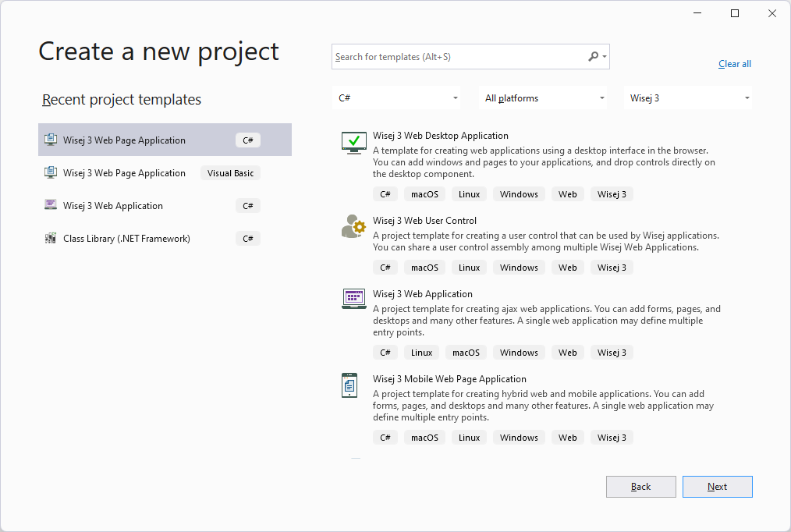Open the Wisej 3 project type dropdown
Image resolution: width=791 pixels, height=532 pixels.
point(688,98)
